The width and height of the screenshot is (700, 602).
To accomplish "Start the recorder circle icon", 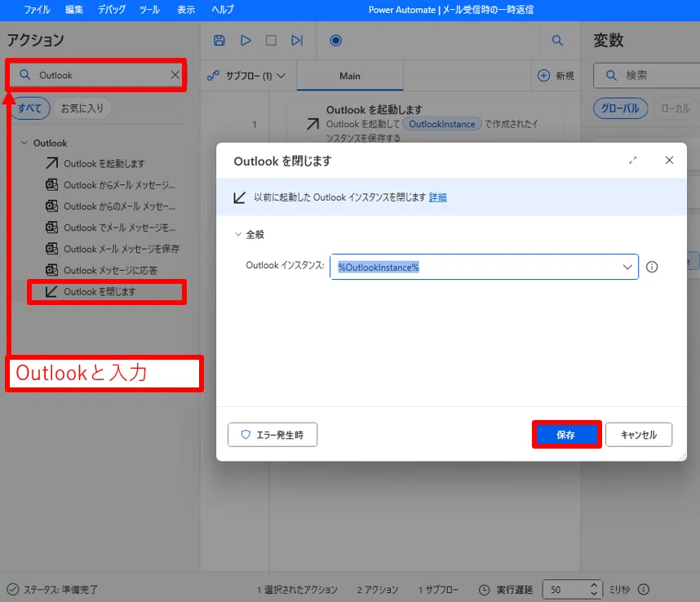I will [335, 41].
